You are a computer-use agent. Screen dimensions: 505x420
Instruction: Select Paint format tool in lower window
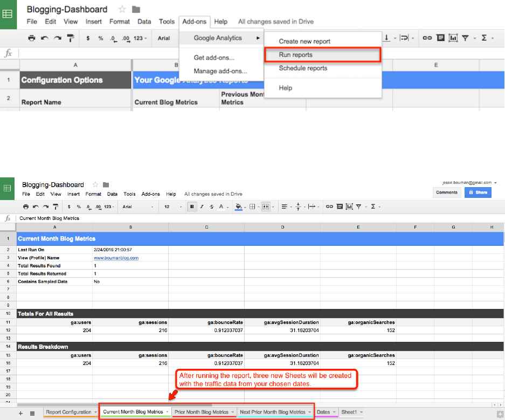coord(56,207)
